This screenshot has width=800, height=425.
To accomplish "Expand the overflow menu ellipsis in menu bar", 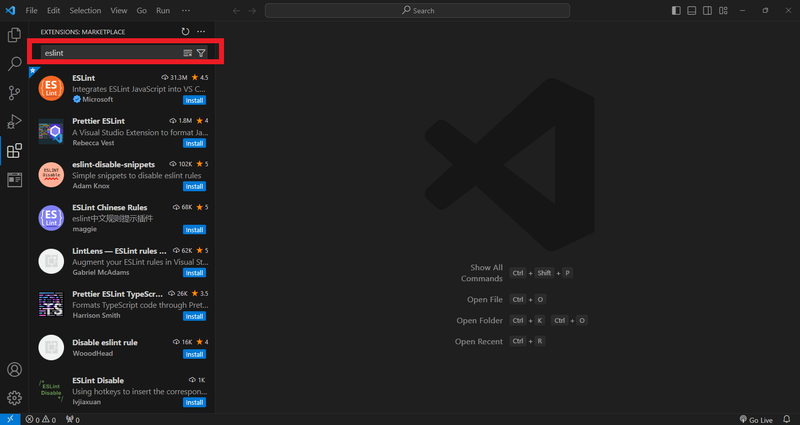I will click(186, 11).
